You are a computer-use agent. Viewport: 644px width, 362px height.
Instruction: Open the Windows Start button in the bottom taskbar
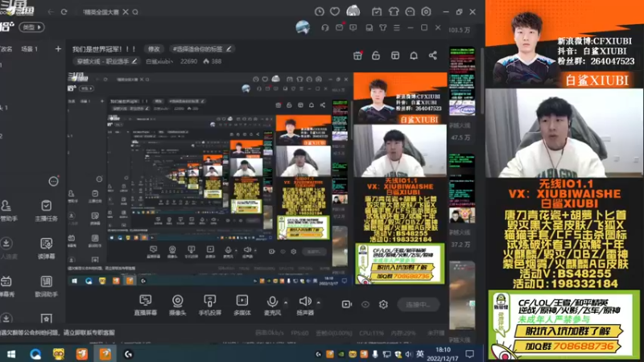tap(11, 354)
